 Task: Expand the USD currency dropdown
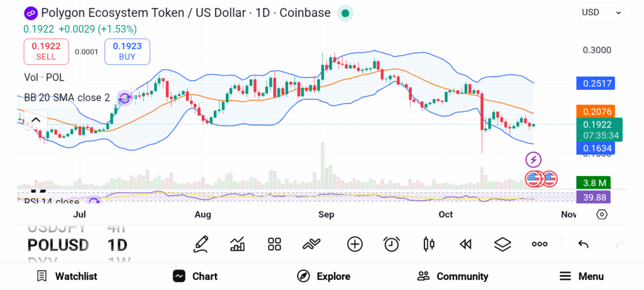(601, 12)
